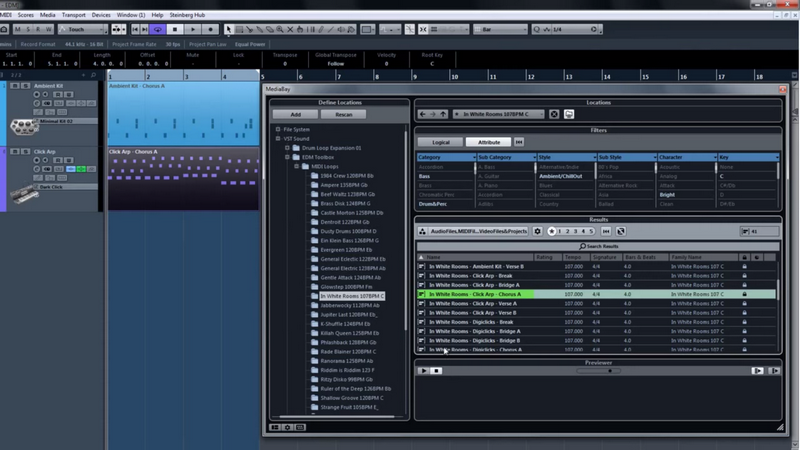Select the Glue tool in toolbar

click(259, 30)
